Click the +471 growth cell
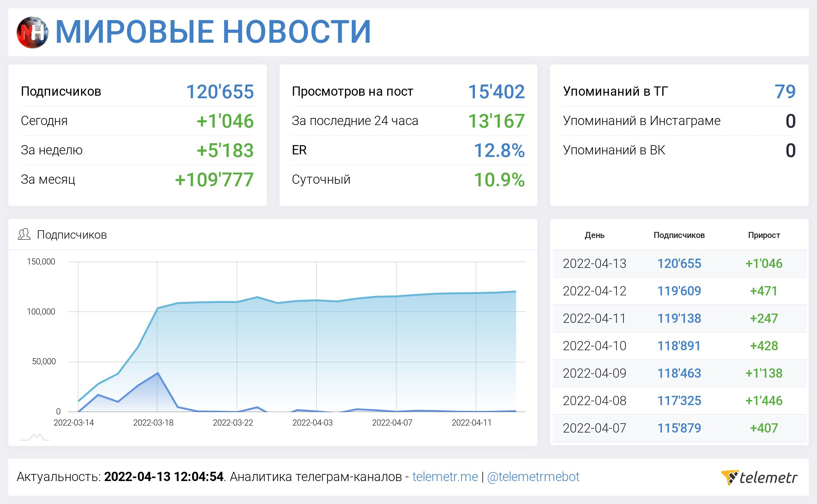 [764, 291]
